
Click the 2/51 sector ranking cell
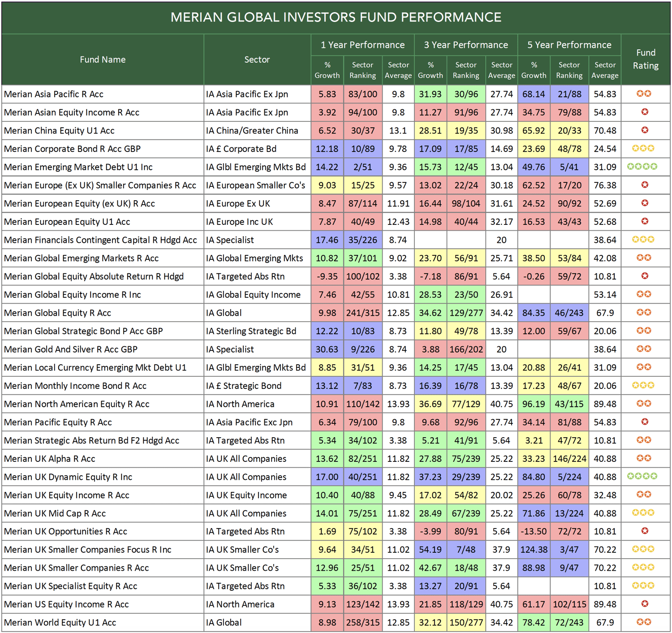click(x=362, y=167)
